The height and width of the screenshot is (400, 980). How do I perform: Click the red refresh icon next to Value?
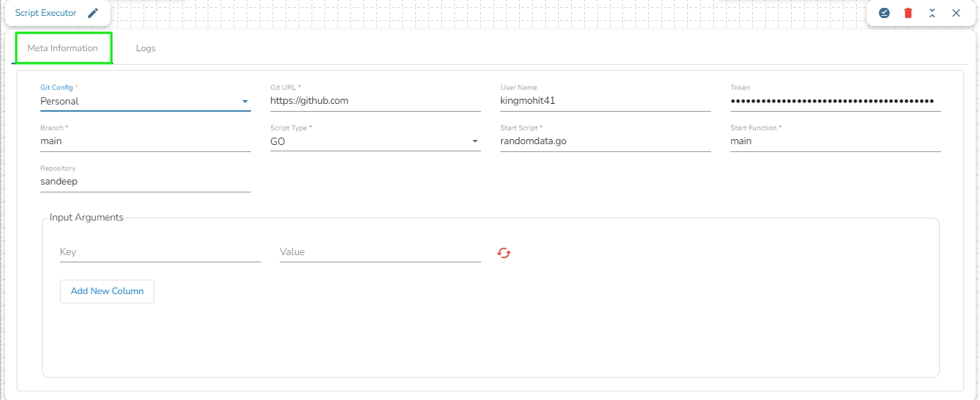[504, 252]
